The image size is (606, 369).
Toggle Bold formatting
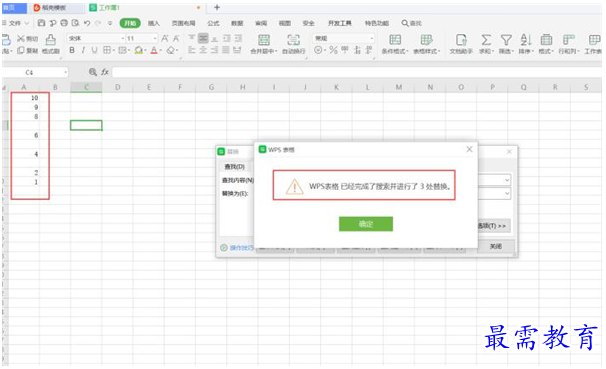[x=72, y=50]
